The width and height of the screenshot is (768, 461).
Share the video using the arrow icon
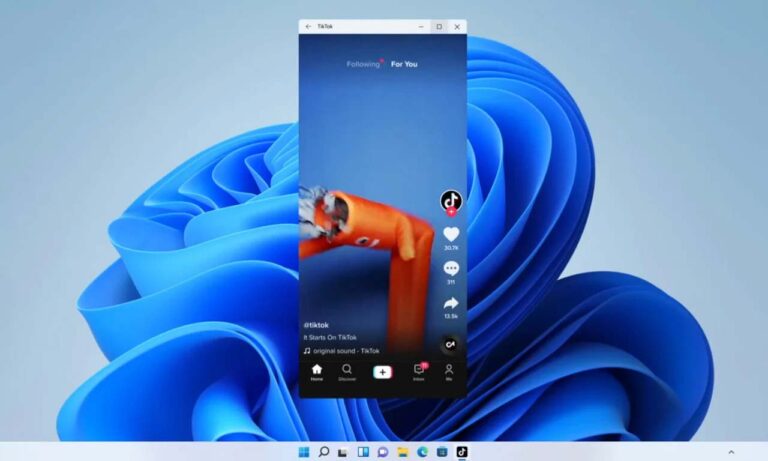[x=451, y=303]
